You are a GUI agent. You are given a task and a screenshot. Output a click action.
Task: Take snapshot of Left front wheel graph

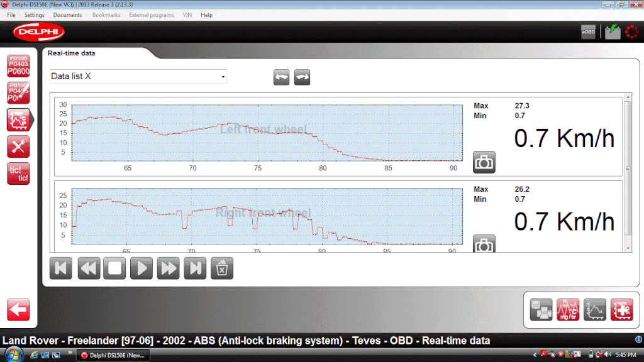point(484,162)
